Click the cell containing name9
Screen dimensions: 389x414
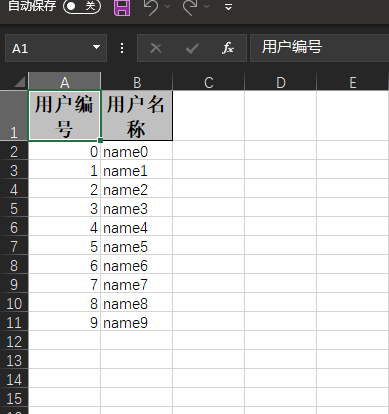click(136, 321)
